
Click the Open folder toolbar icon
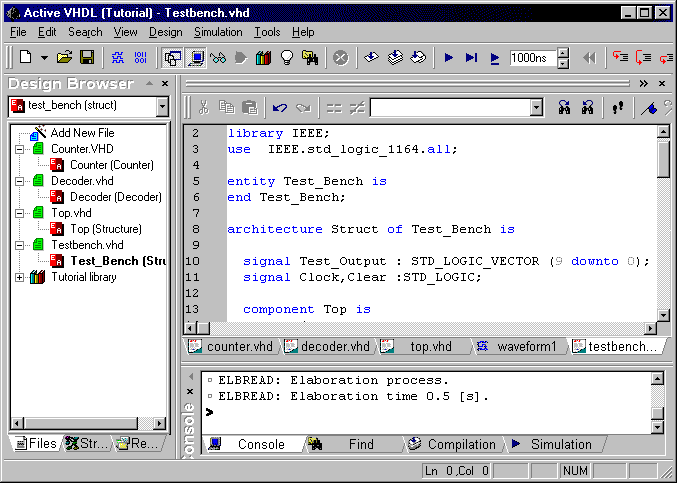(x=65, y=58)
